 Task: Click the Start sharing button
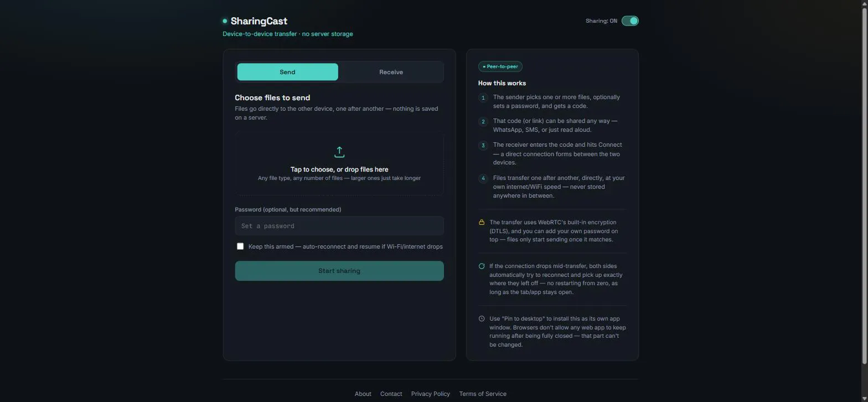click(x=339, y=271)
